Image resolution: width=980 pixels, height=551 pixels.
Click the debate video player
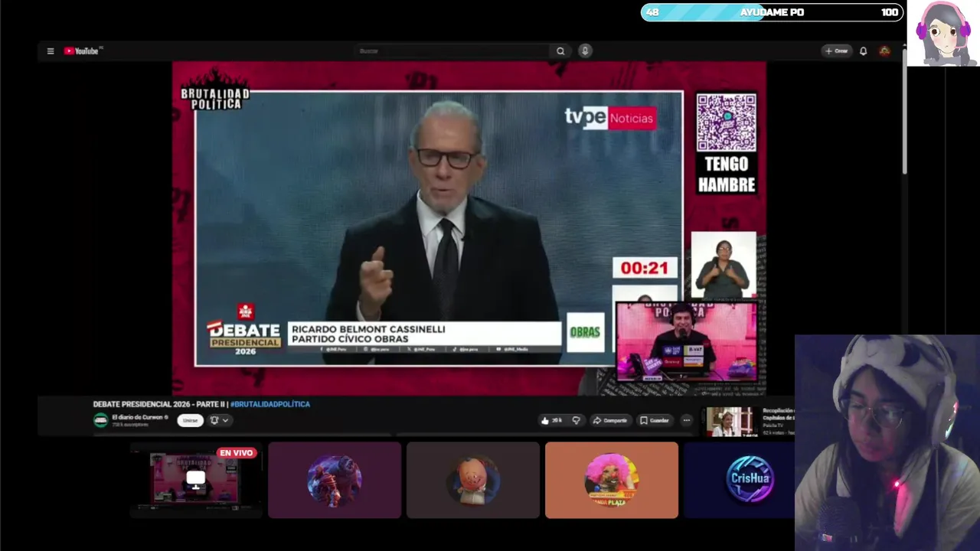click(x=469, y=228)
